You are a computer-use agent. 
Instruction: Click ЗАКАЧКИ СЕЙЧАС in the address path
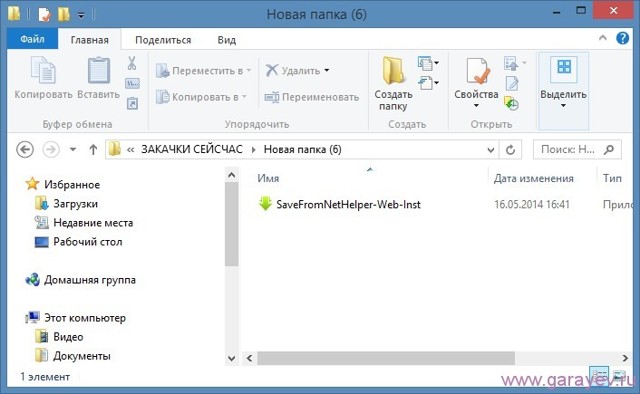192,149
